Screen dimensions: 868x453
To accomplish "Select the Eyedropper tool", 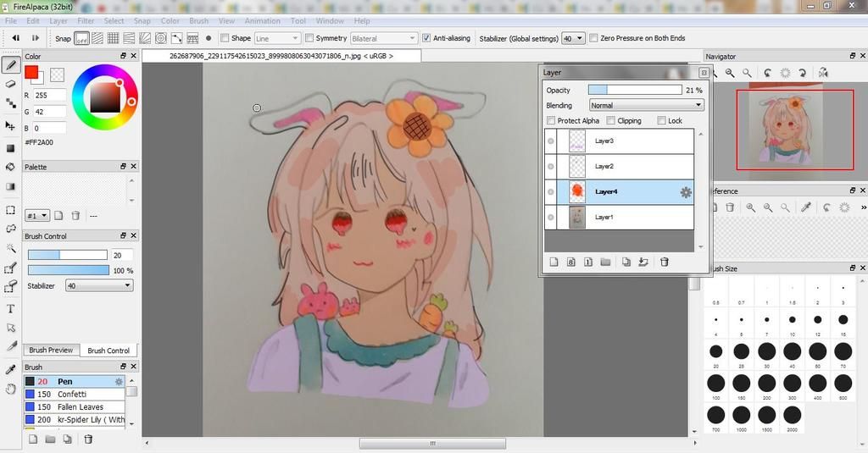I will click(x=10, y=369).
